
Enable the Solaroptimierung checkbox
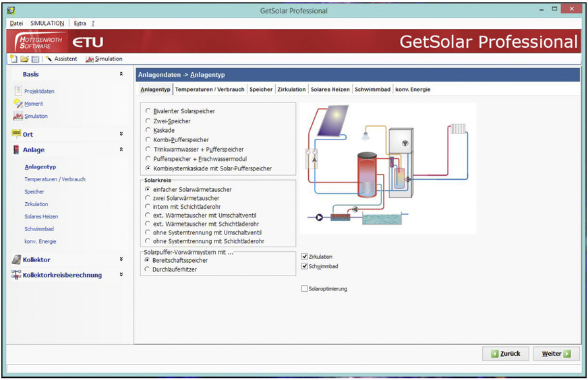tap(305, 289)
